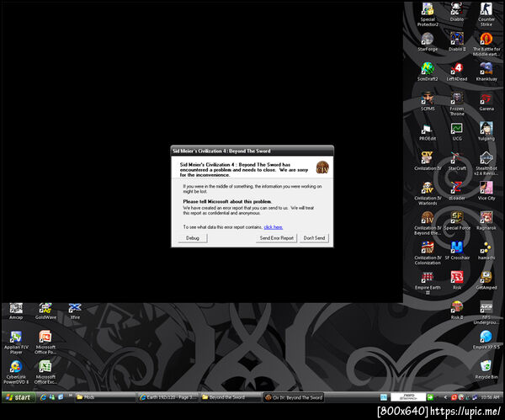Click the green arrow icon beside taskbar search
The height and width of the screenshot is (420, 505).
[x=430, y=397]
